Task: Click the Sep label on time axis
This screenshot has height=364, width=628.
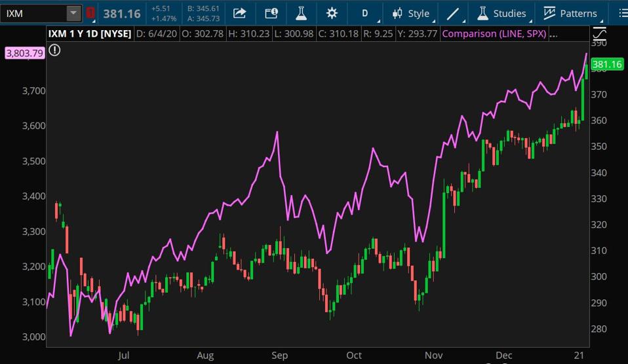Action: click(x=279, y=355)
